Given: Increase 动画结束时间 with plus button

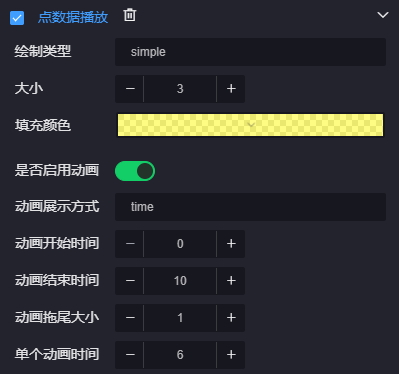Looking at the screenshot, I should coord(231,281).
